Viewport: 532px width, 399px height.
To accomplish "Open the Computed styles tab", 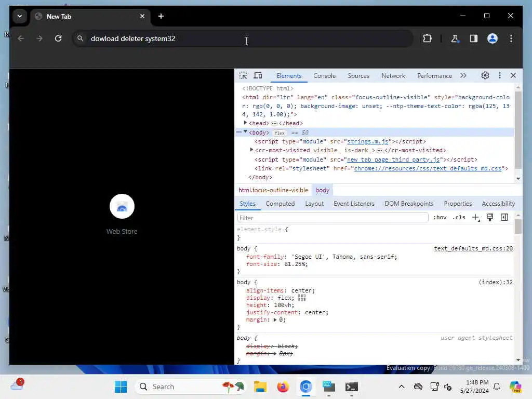I will (280, 204).
